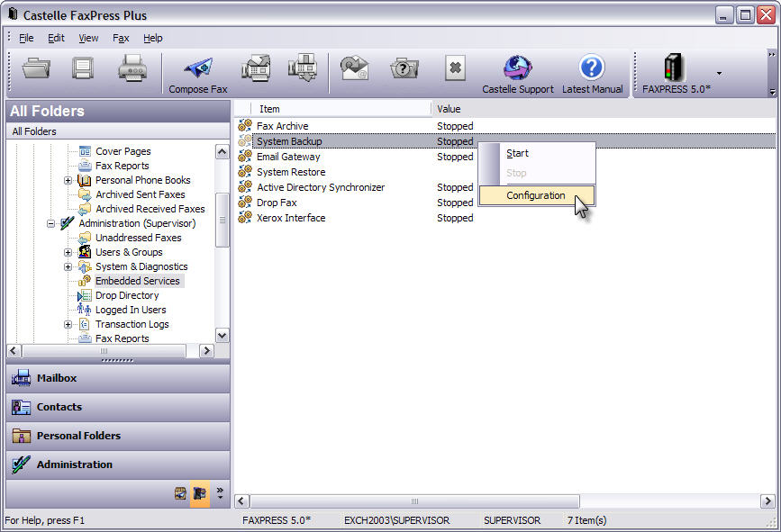This screenshot has width=781, height=532.
Task: Click the Fax Archive service icon
Action: tap(245, 126)
